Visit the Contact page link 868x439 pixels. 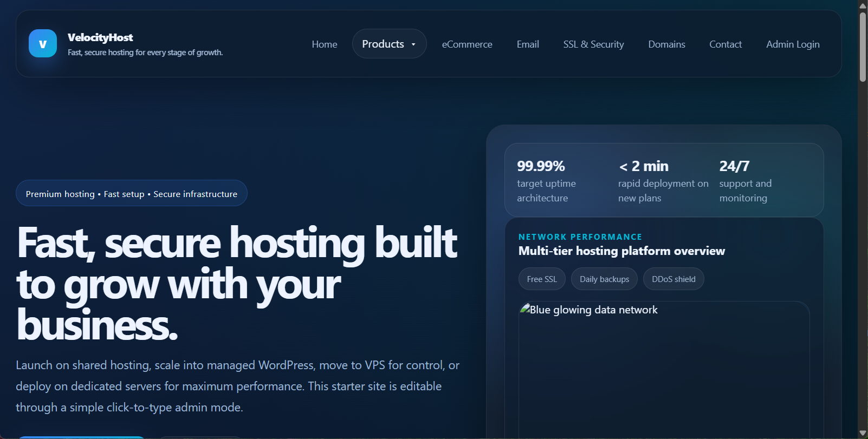(x=726, y=44)
